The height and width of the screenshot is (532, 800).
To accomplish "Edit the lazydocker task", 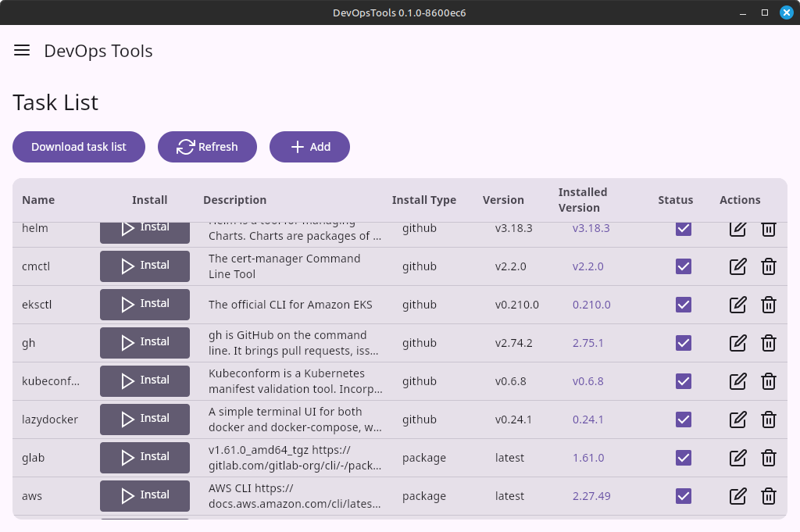I will [x=737, y=420].
